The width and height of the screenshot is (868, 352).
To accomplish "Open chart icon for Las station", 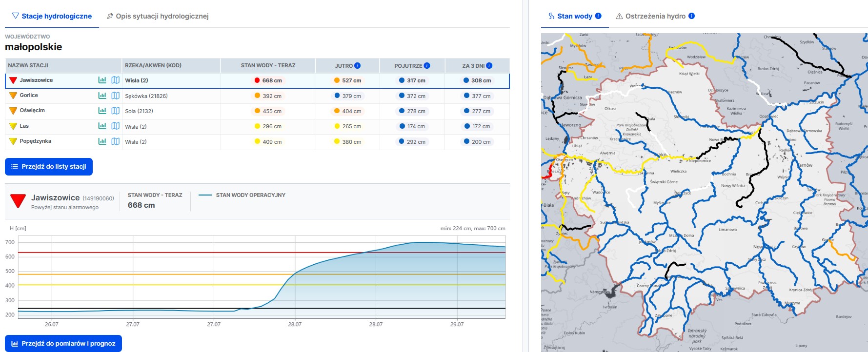I will click(102, 126).
